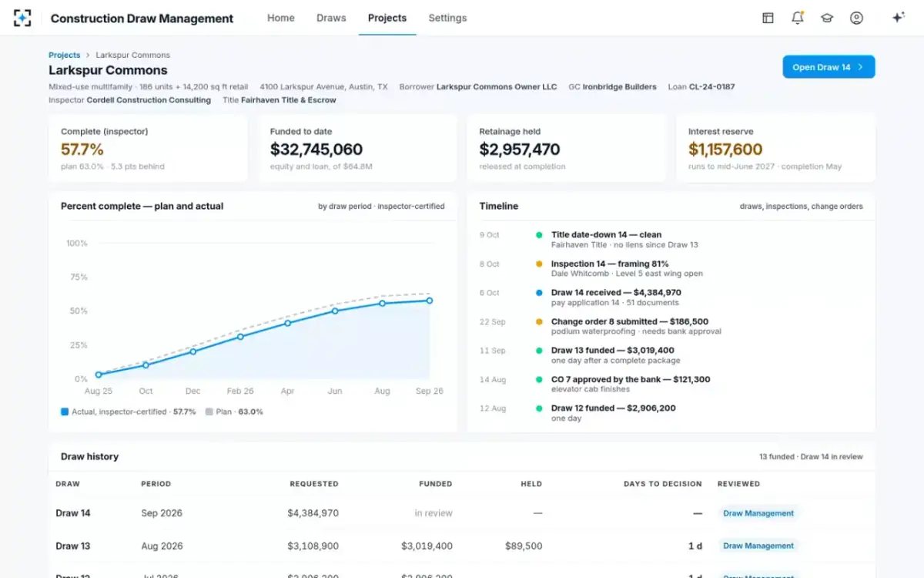Screen dimensions: 924x578
Task: Open the layout panel icon
Action: pos(768,18)
